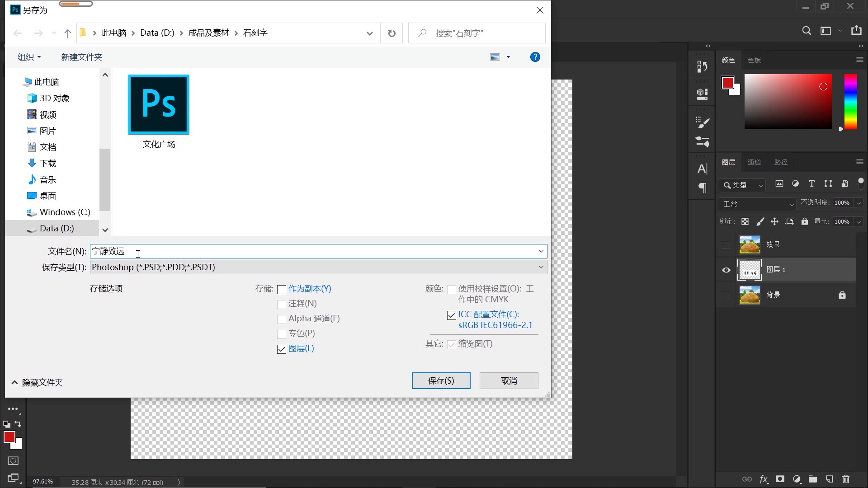The image size is (868, 488).
Task: Switch to the 色板 tab
Action: coord(754,60)
